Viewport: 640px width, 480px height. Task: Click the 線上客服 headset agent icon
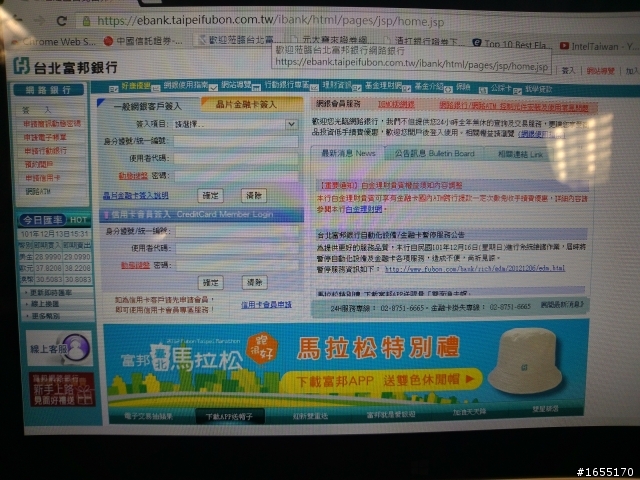[x=78, y=348]
